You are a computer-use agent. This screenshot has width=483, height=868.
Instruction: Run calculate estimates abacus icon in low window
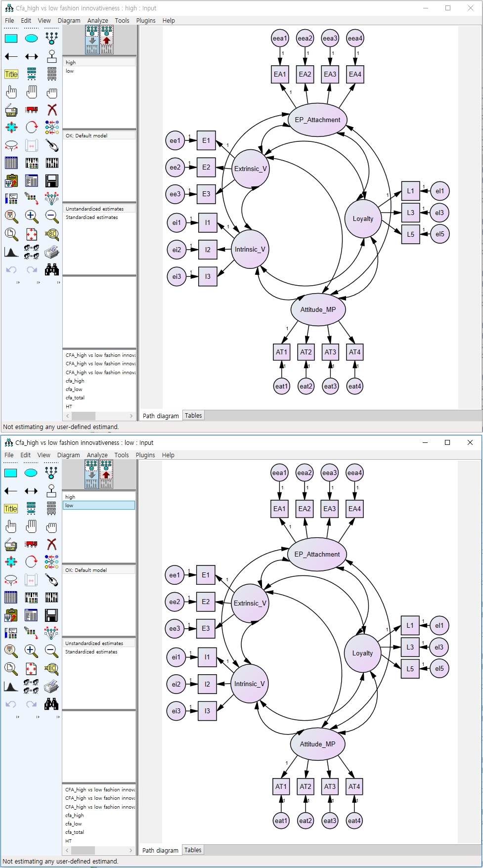tap(51, 598)
